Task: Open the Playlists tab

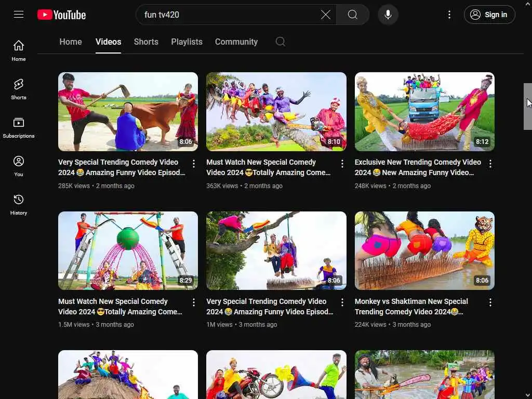Action: pos(187,42)
